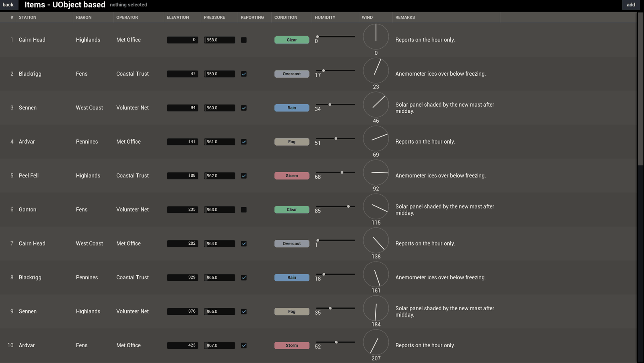
Task: Click the Remarks column header
Action: [x=405, y=17]
